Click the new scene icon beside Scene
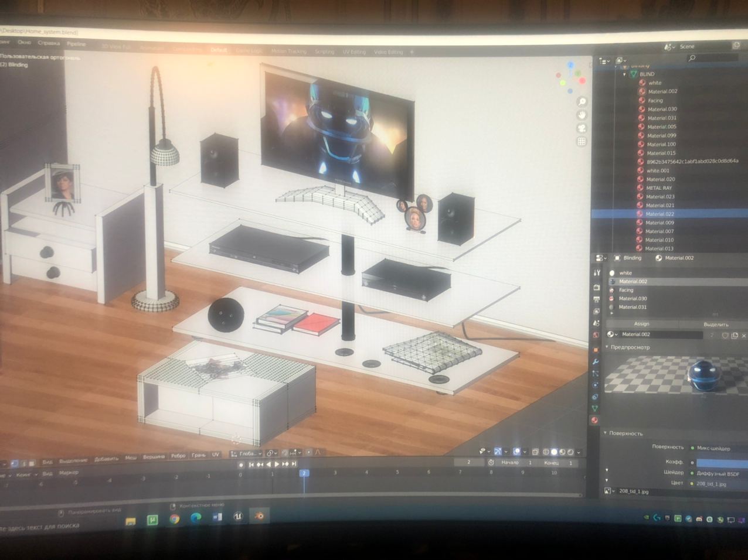Viewport: 748px width, 560px height. click(x=736, y=45)
